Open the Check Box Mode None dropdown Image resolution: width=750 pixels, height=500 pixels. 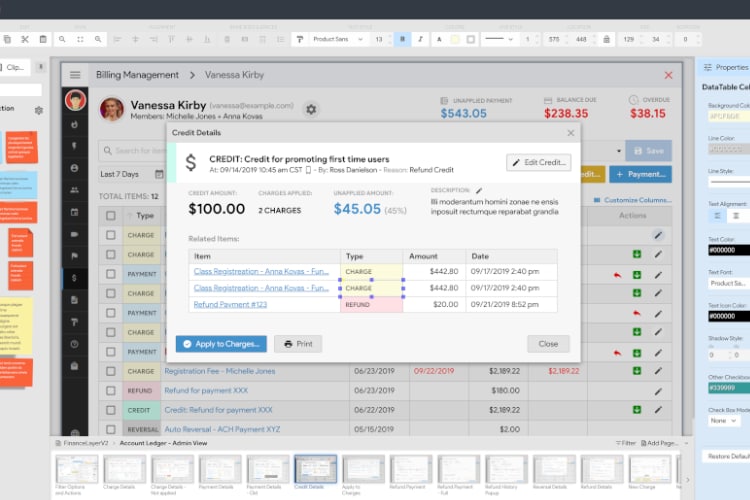point(723,421)
